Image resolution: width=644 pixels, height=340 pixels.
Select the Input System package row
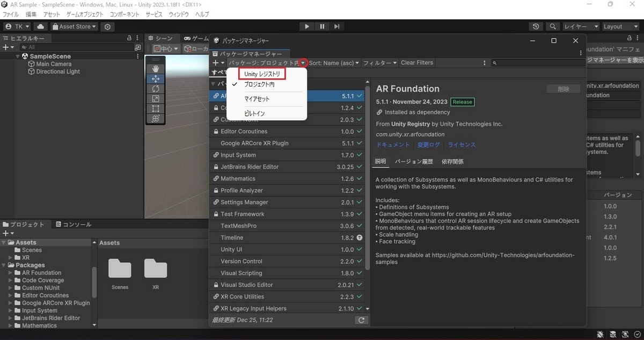[287, 155]
